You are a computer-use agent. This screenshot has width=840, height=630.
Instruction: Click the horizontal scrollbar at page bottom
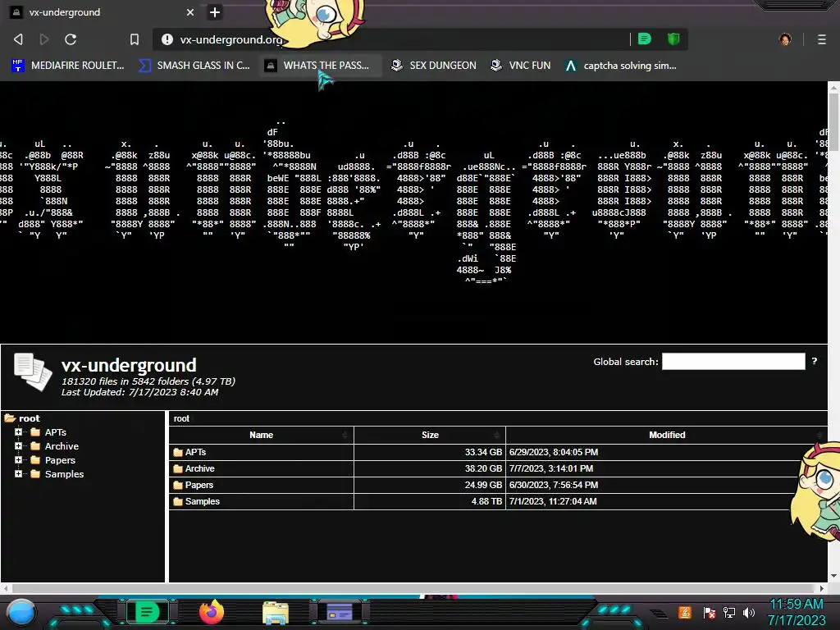[x=413, y=587]
